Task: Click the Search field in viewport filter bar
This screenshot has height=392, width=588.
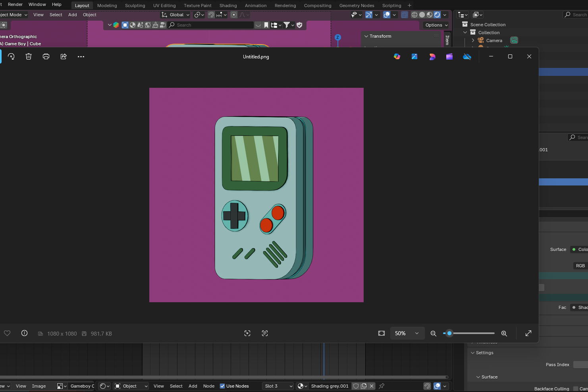Action: click(210, 25)
